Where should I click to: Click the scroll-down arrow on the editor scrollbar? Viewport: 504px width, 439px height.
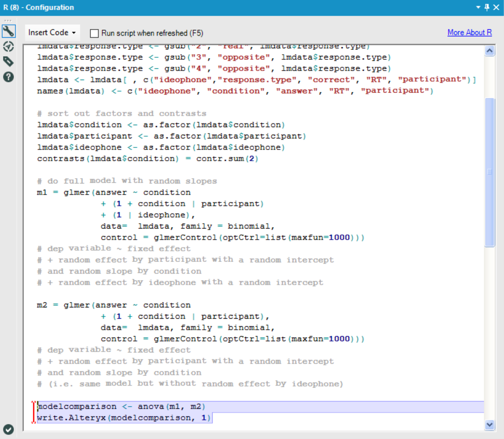pos(490,424)
